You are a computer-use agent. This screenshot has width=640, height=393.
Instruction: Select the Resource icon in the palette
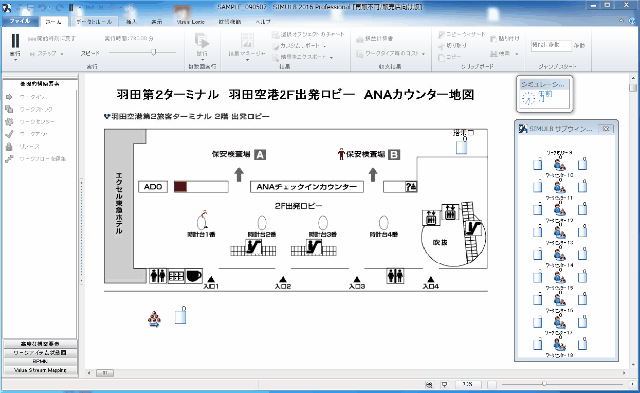point(9,146)
